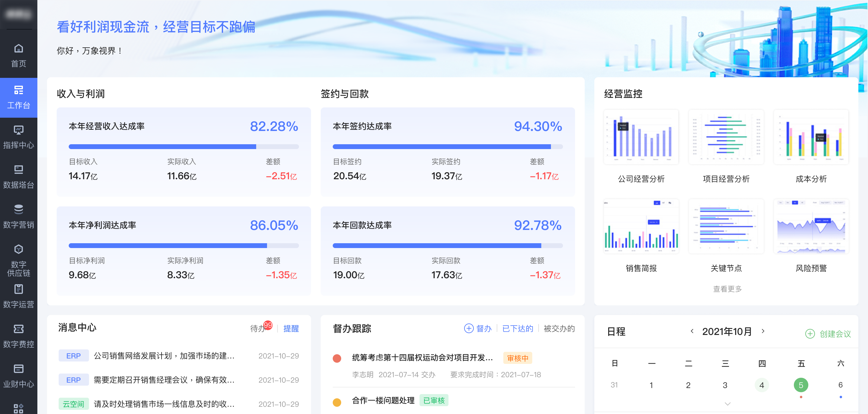This screenshot has width=868, height=414.
Task: Open the 风险预警 chart thumbnail
Action: [x=811, y=226]
